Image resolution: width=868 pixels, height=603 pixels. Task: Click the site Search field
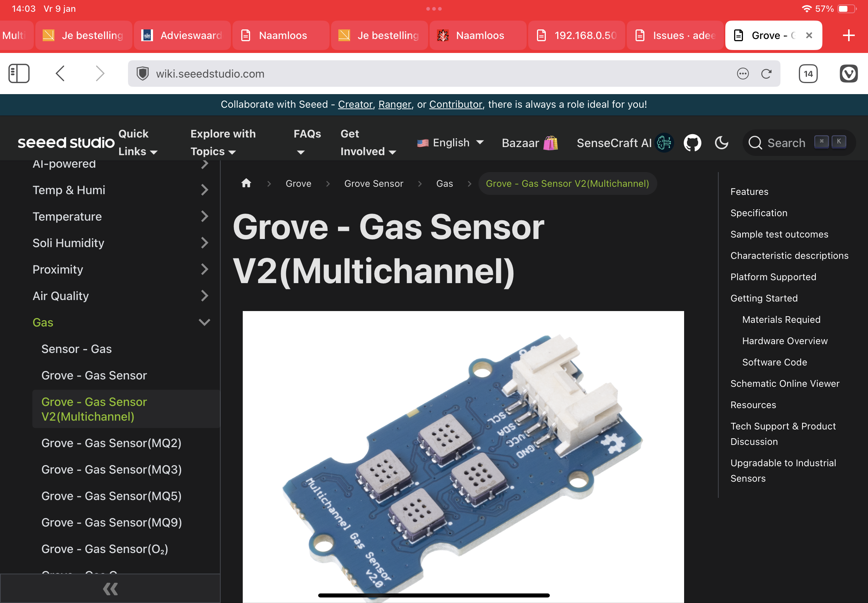click(786, 143)
